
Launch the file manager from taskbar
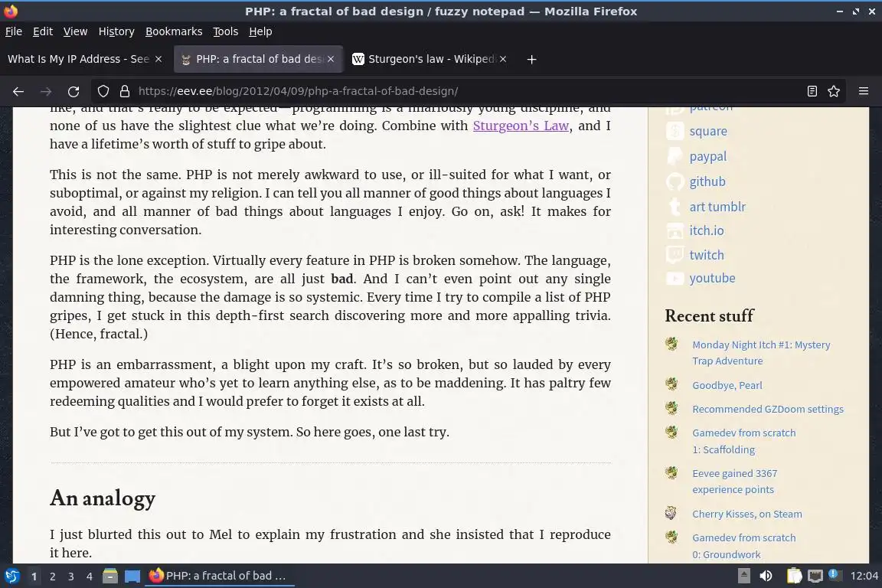[110, 576]
